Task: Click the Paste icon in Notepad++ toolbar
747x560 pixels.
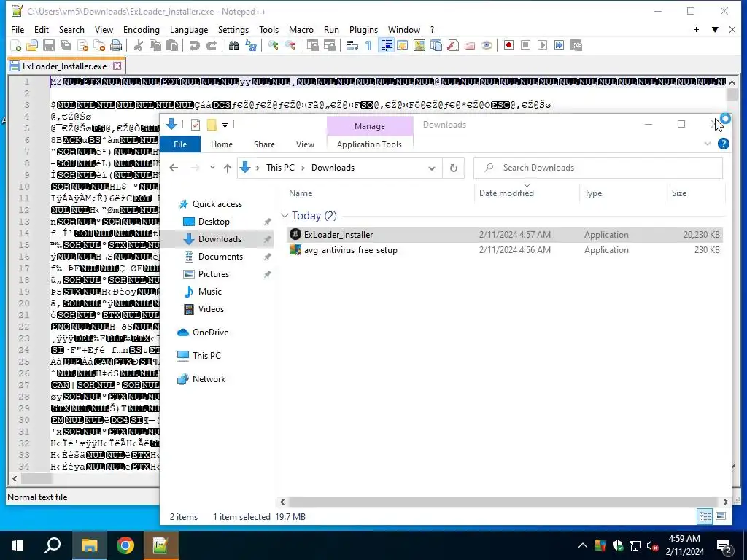Action: [x=172, y=46]
